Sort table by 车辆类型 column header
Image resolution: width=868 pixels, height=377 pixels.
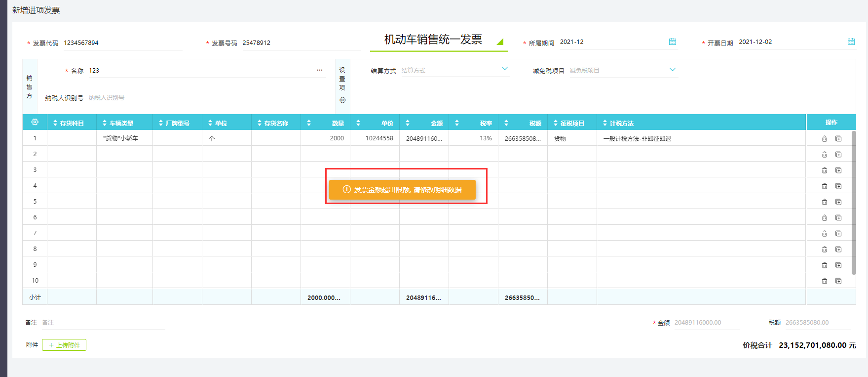tap(118, 123)
